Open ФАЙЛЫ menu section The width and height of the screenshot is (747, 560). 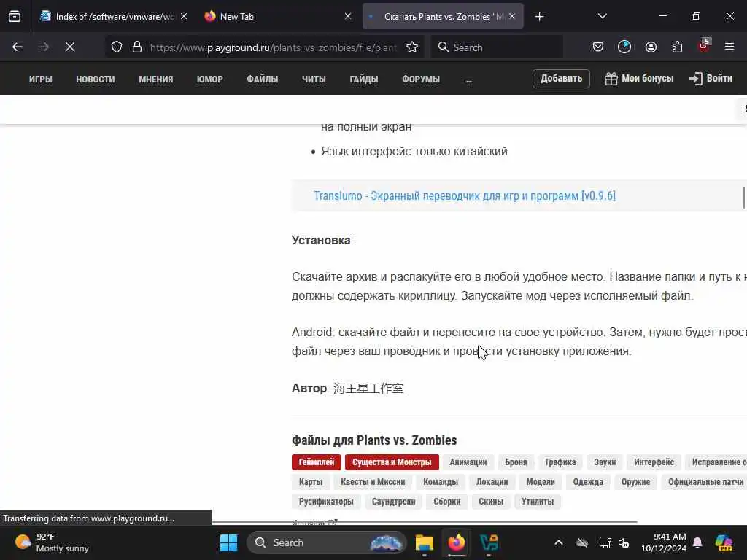[x=263, y=79]
